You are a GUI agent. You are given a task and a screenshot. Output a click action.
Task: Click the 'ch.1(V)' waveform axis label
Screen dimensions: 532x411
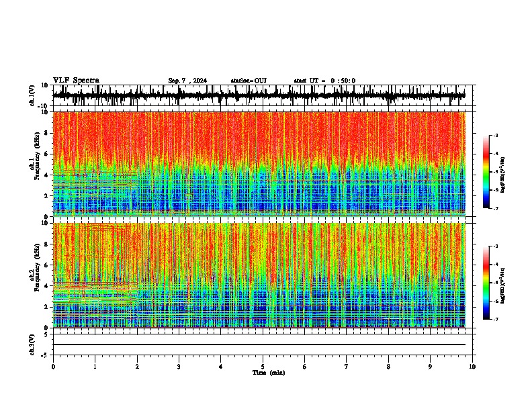(x=32, y=95)
